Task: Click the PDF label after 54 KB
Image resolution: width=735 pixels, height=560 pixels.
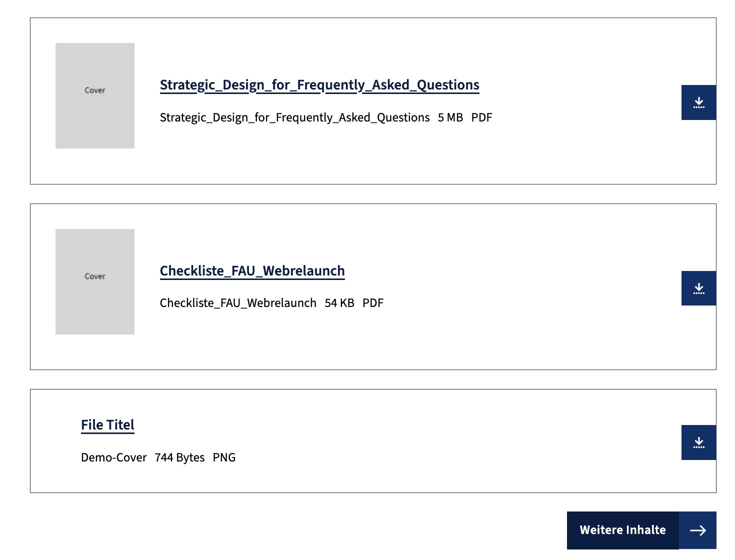Action: (373, 303)
